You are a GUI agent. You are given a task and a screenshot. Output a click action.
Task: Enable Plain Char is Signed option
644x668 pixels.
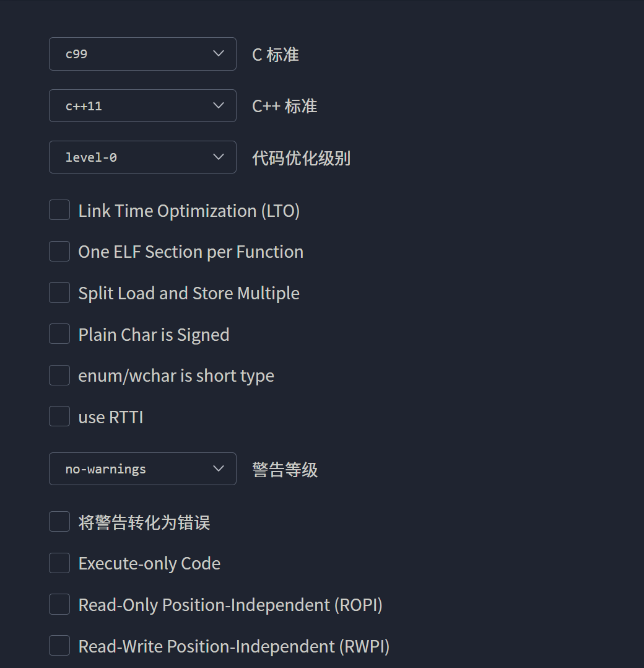pyautogui.click(x=59, y=334)
